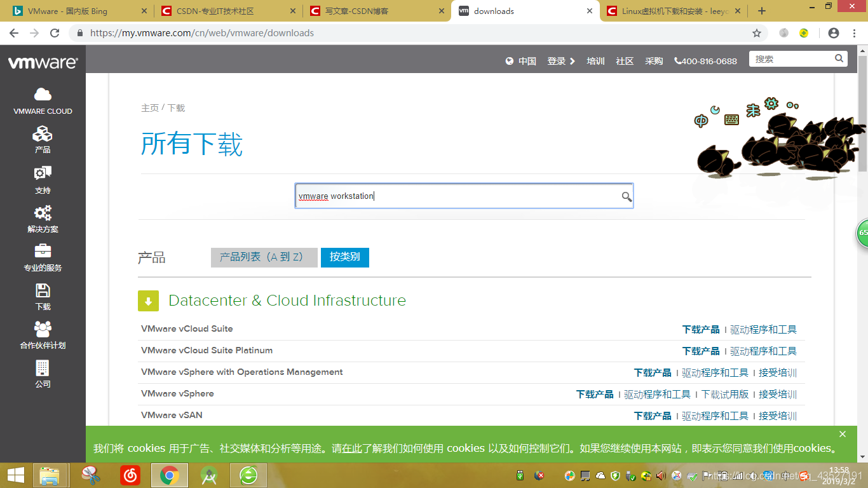The height and width of the screenshot is (488, 868).
Task: Click 主页 in the breadcrumb
Action: coord(150,108)
